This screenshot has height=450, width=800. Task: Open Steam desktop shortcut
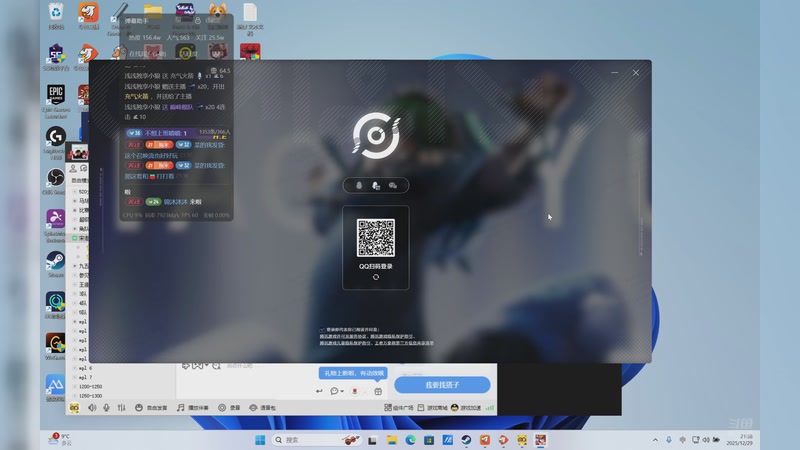coord(56,264)
